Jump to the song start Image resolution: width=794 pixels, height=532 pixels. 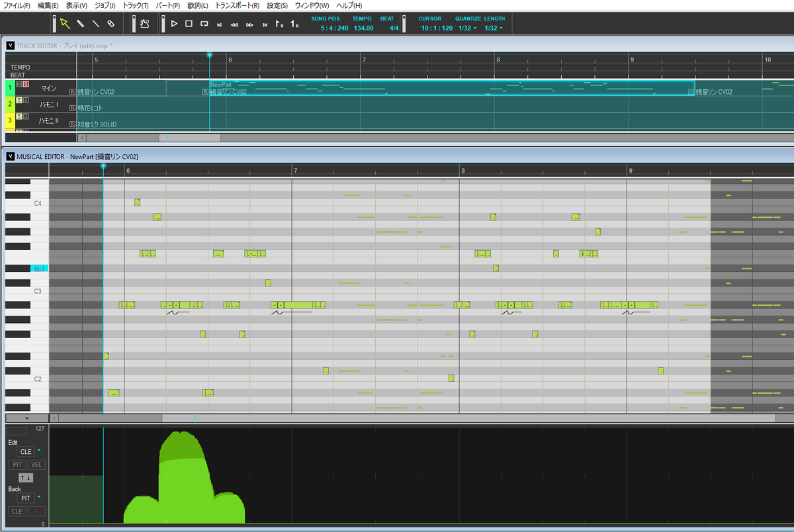[x=220, y=24]
